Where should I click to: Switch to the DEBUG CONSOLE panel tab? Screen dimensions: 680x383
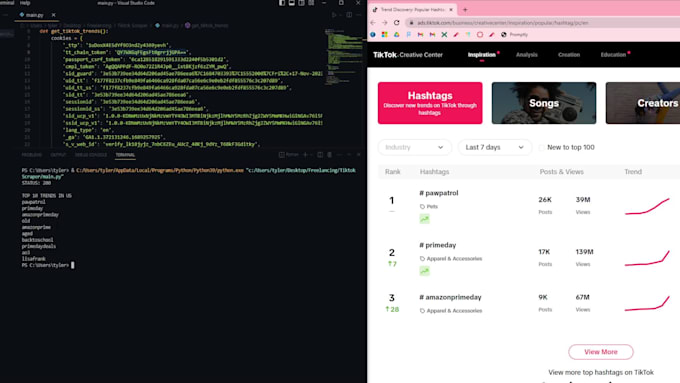(91, 155)
